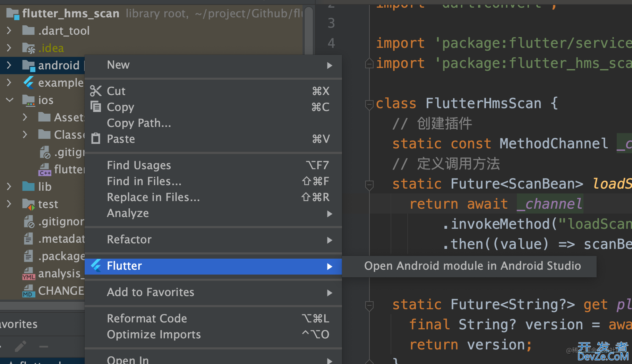Select Replace in Files... entry
Image resolution: width=632 pixels, height=364 pixels.
pos(213,197)
